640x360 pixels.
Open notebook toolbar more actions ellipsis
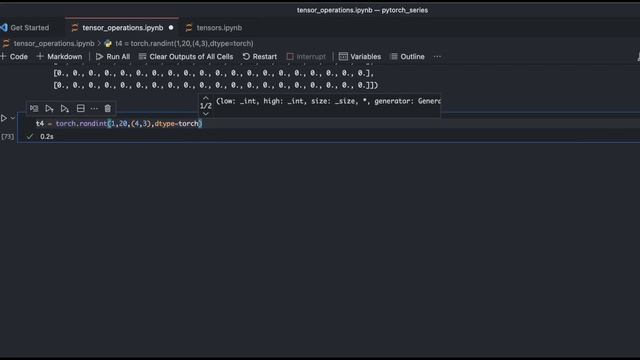(x=437, y=57)
